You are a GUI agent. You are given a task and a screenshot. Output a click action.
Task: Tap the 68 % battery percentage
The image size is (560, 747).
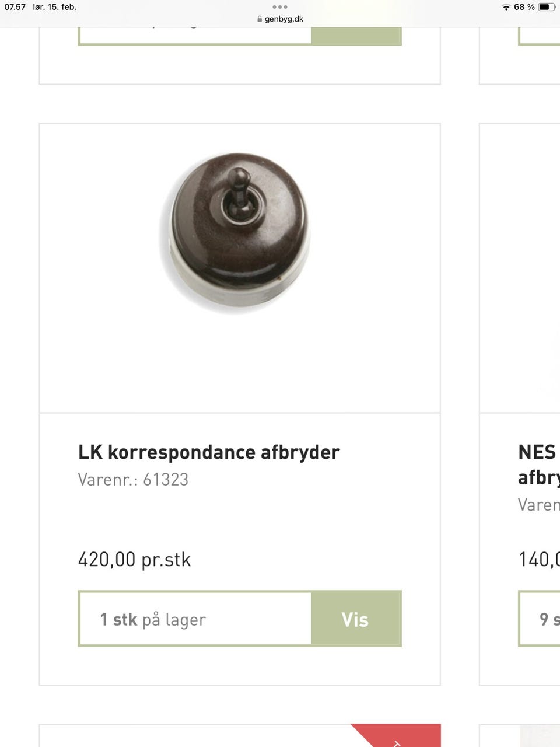524,7
